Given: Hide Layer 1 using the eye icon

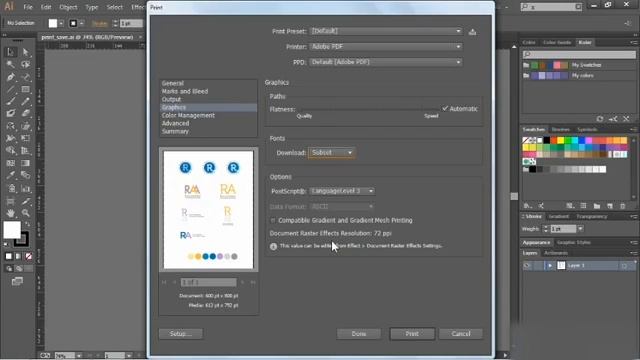Looking at the screenshot, I should click(x=527, y=266).
